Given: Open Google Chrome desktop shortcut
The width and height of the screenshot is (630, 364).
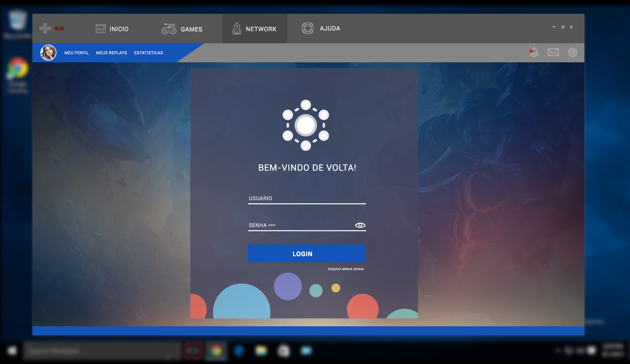Looking at the screenshot, I should tap(18, 75).
